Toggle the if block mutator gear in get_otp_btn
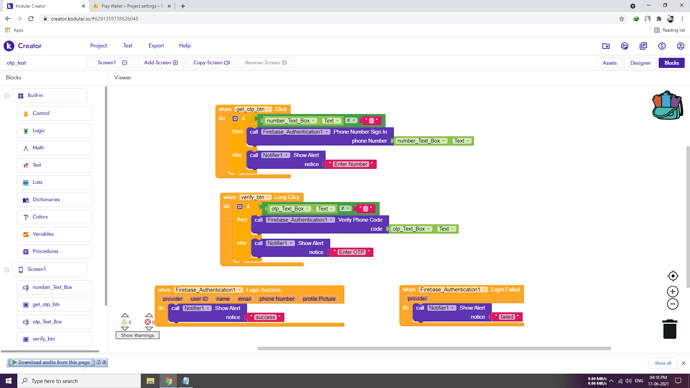Image resolution: width=690 pixels, height=388 pixels. point(235,118)
